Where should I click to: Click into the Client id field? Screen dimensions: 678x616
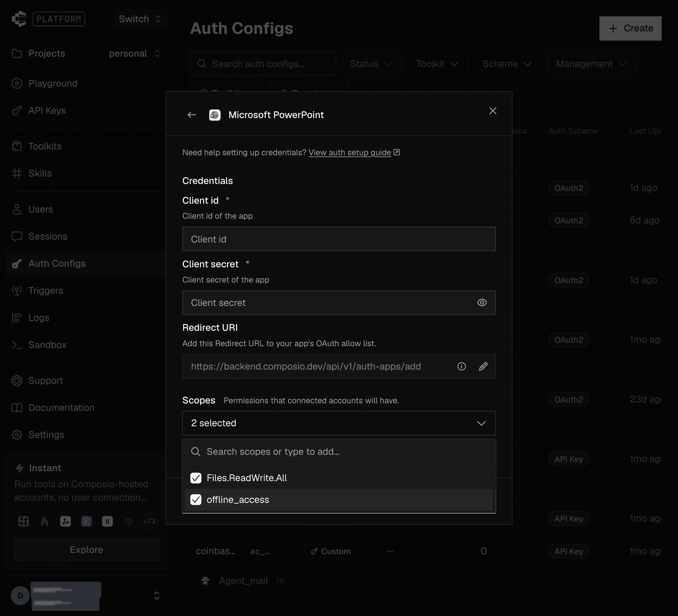pyautogui.click(x=339, y=239)
